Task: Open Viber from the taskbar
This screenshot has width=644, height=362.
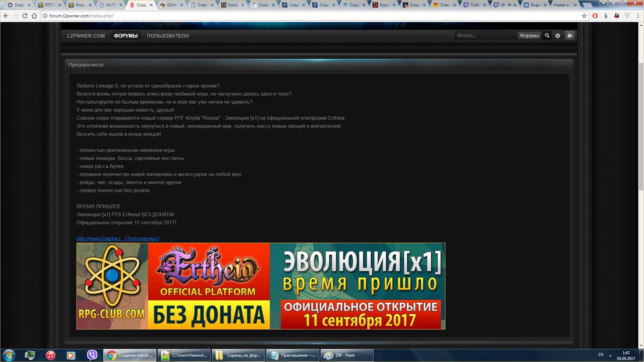Action: click(92, 355)
